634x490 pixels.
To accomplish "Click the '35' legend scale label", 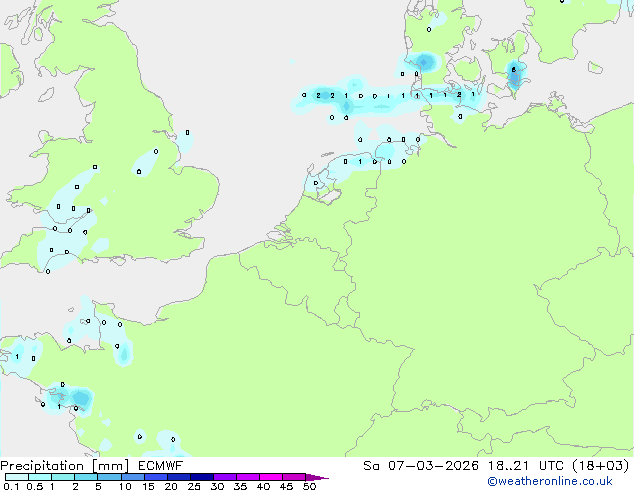I will pos(240,486).
